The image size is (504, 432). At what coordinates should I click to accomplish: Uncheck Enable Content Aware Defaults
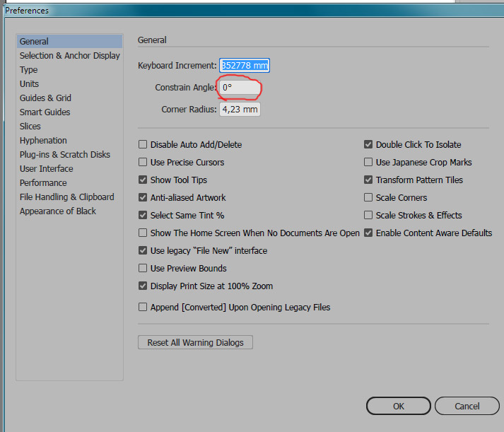coord(368,233)
